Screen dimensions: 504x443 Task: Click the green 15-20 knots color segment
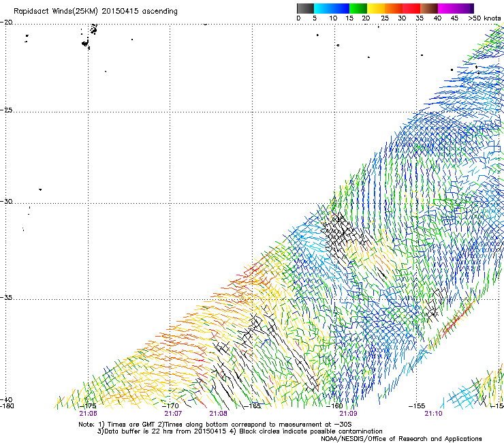coord(358,8)
